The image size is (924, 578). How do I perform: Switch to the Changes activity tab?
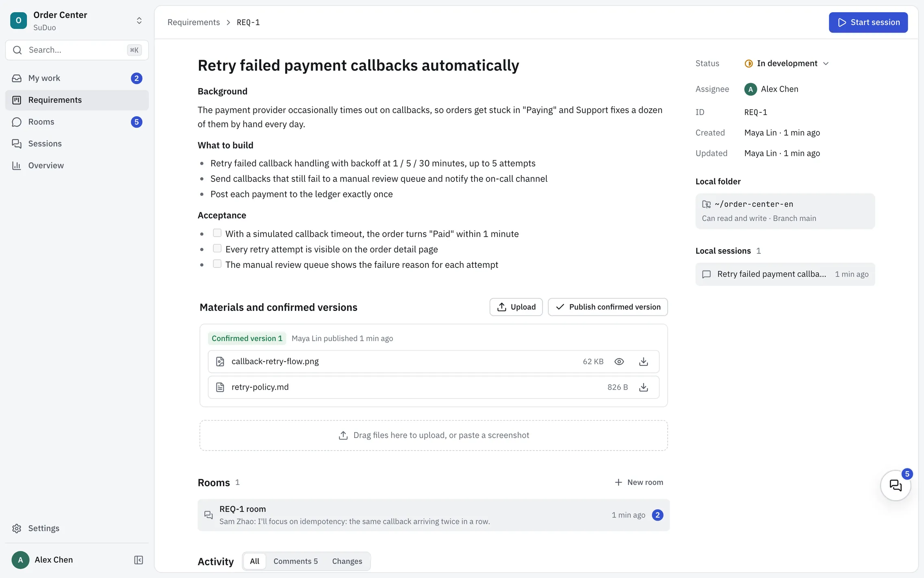(x=347, y=561)
